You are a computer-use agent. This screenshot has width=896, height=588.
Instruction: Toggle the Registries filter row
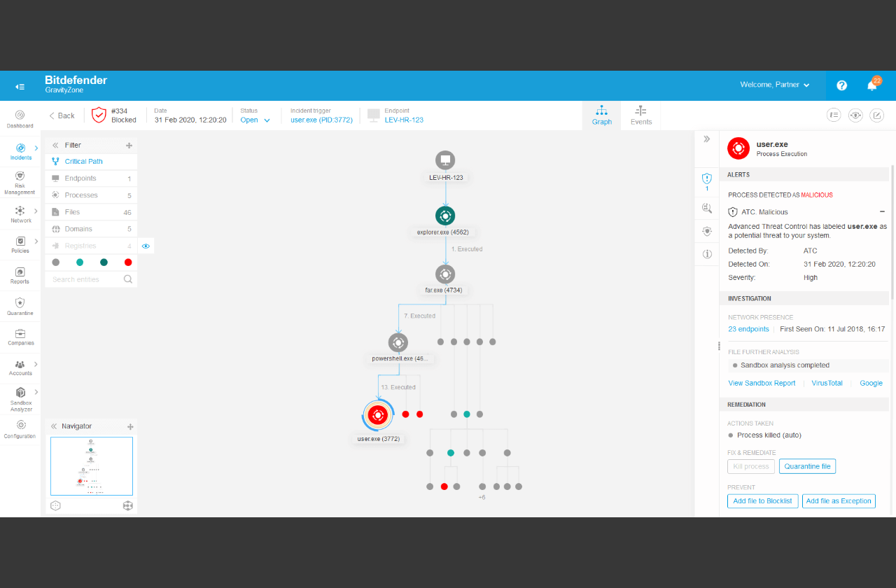(x=91, y=246)
